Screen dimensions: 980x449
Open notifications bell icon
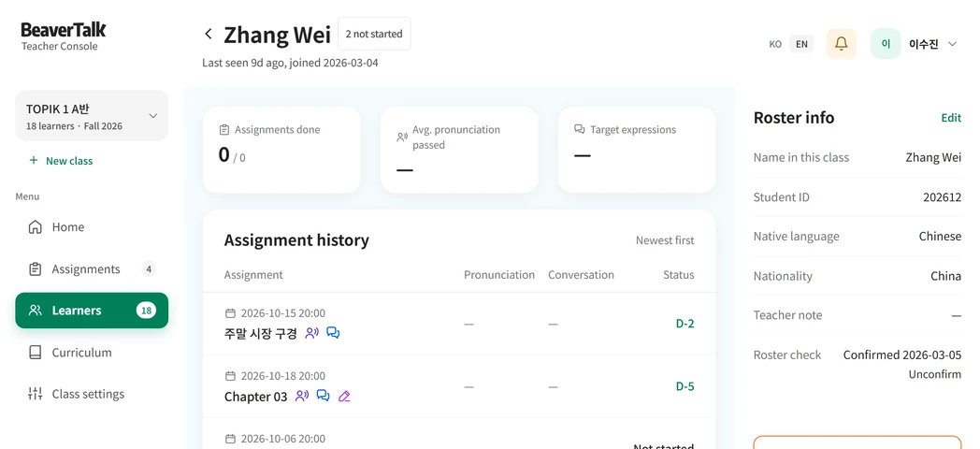(x=842, y=44)
